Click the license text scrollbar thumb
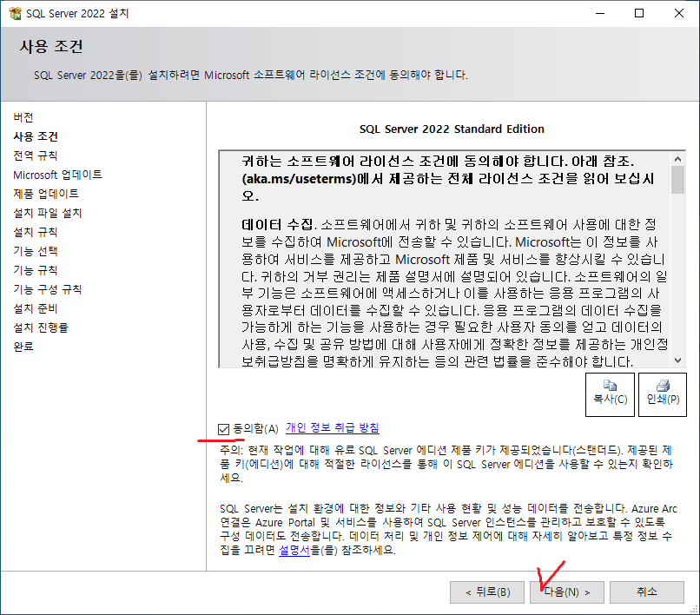 point(677,180)
